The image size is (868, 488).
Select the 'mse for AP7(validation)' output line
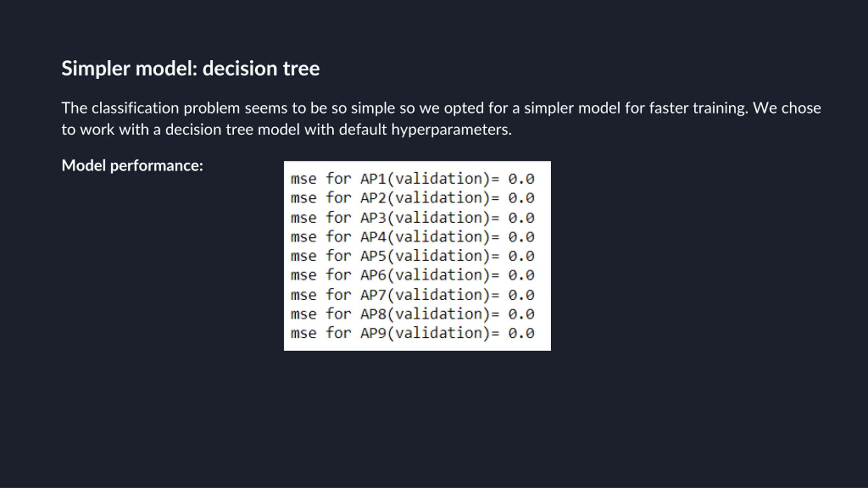tap(412, 295)
